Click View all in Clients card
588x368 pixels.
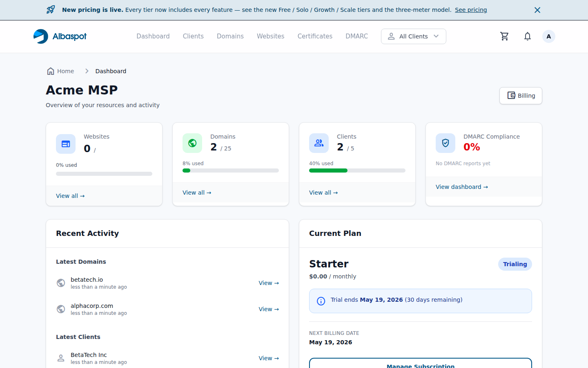click(x=323, y=193)
